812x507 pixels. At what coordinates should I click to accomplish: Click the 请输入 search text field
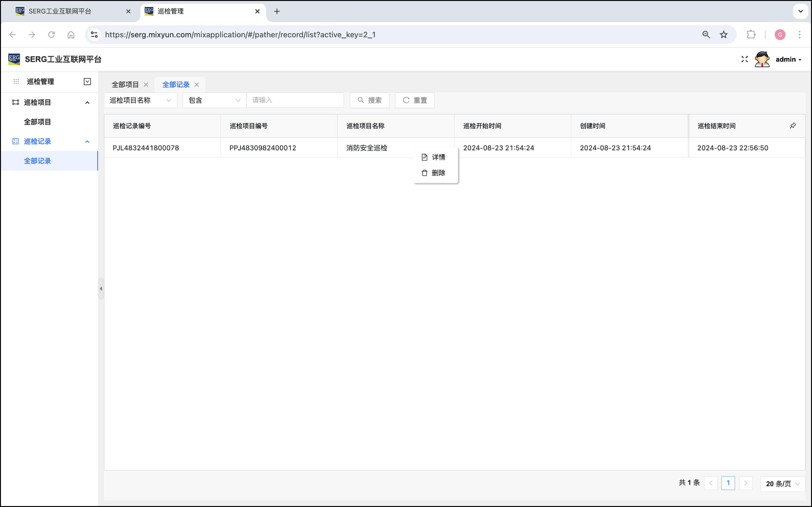(x=295, y=100)
